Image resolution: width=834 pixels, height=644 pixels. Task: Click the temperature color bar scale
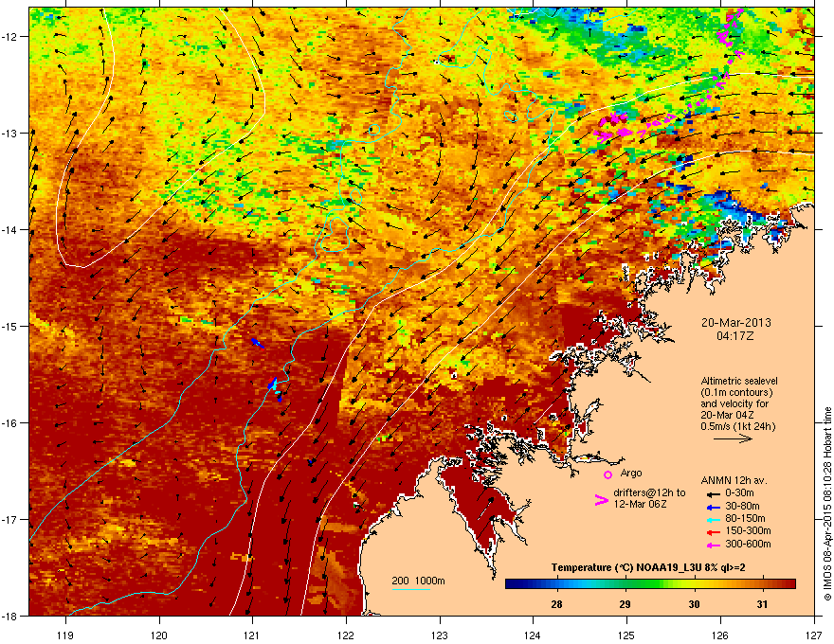(x=650, y=584)
